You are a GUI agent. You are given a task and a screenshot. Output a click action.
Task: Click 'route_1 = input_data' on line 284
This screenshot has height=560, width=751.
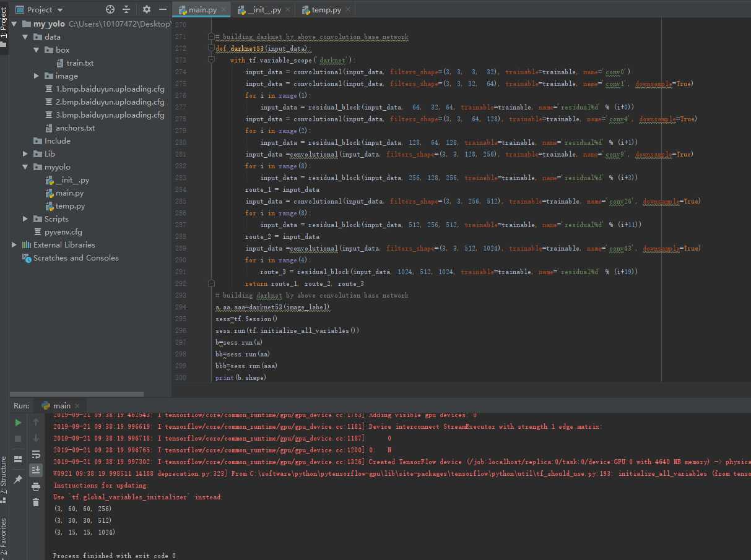(282, 189)
